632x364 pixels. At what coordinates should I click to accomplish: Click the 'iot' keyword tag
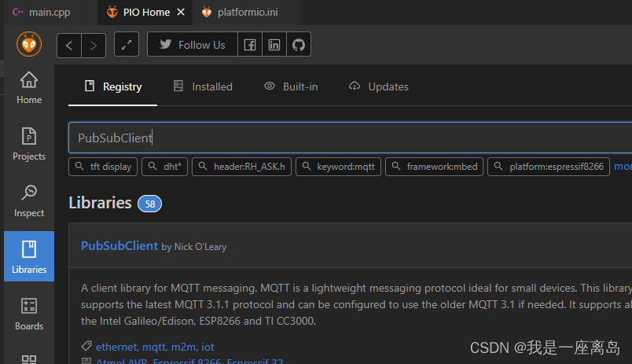pyautogui.click(x=208, y=347)
